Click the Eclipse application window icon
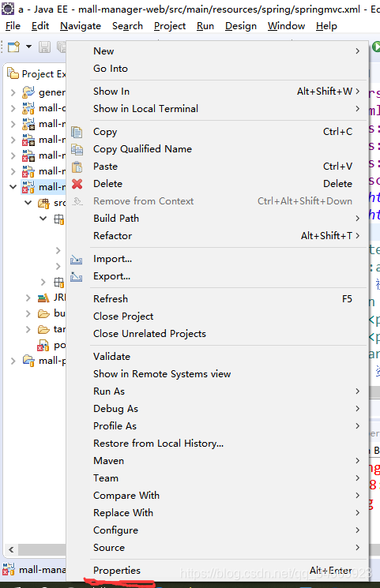The height and width of the screenshot is (588, 380). 8,8
